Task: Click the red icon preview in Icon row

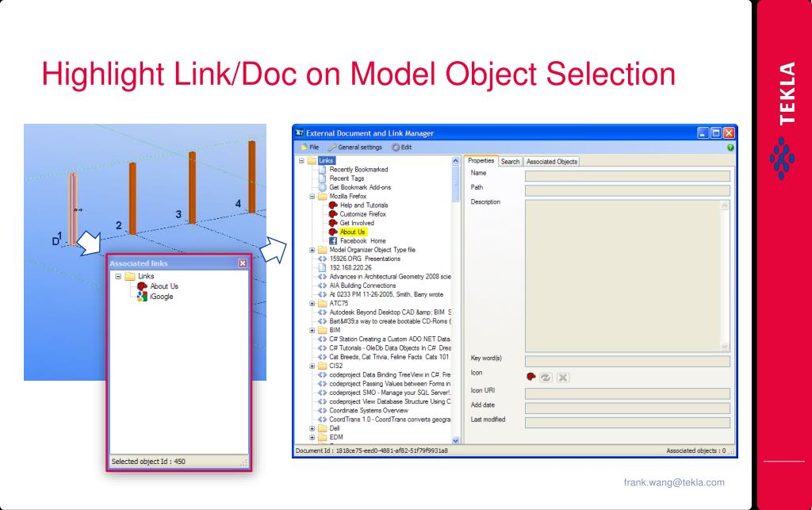Action: coord(530,377)
